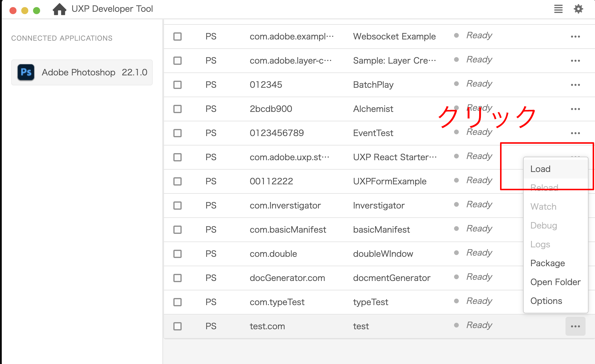Select Load from the context menu
Screen dimensions: 595x364
click(540, 169)
